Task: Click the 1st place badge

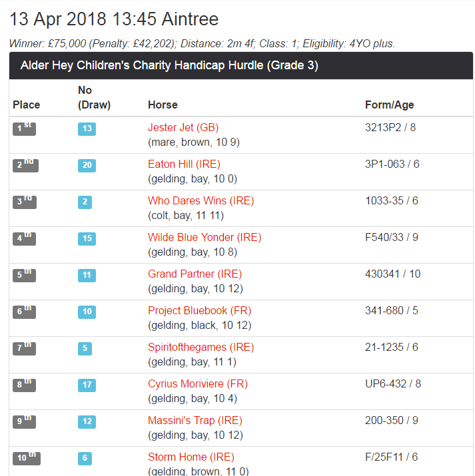Action: tap(24, 128)
